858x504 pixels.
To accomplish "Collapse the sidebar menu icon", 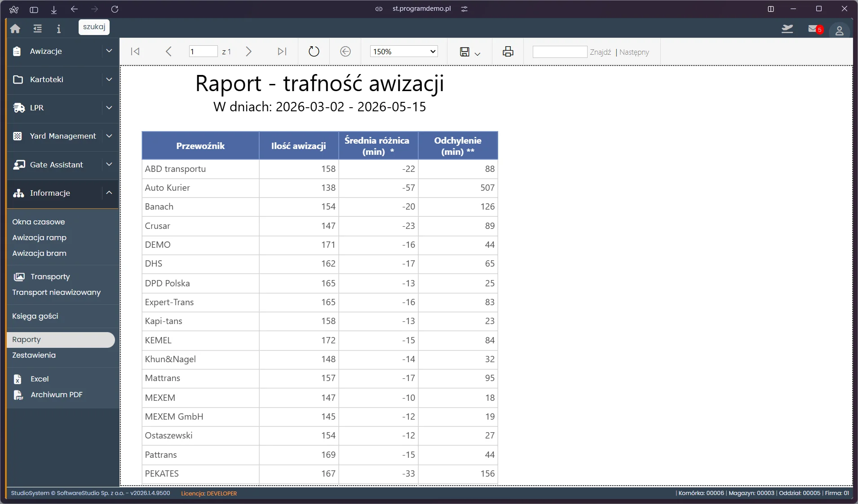I will [x=37, y=29].
